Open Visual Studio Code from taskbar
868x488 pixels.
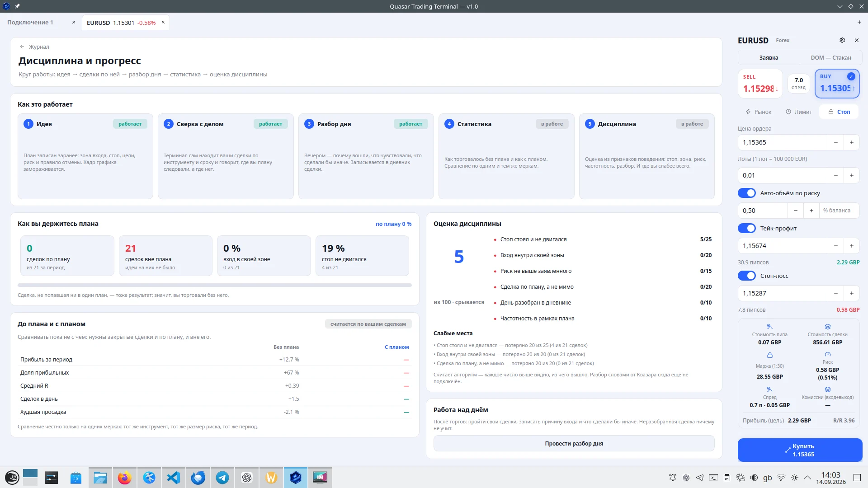click(173, 478)
